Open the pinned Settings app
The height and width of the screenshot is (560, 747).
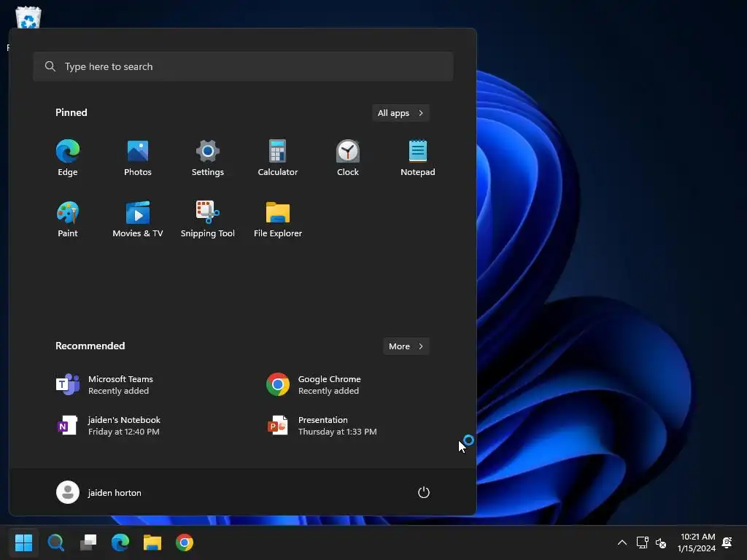tap(208, 158)
